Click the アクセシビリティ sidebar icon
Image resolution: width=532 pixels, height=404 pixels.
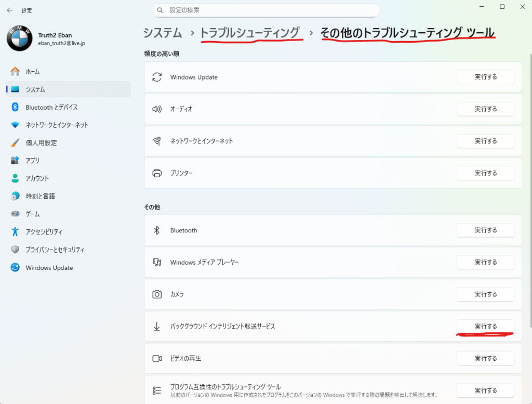pyautogui.click(x=15, y=232)
